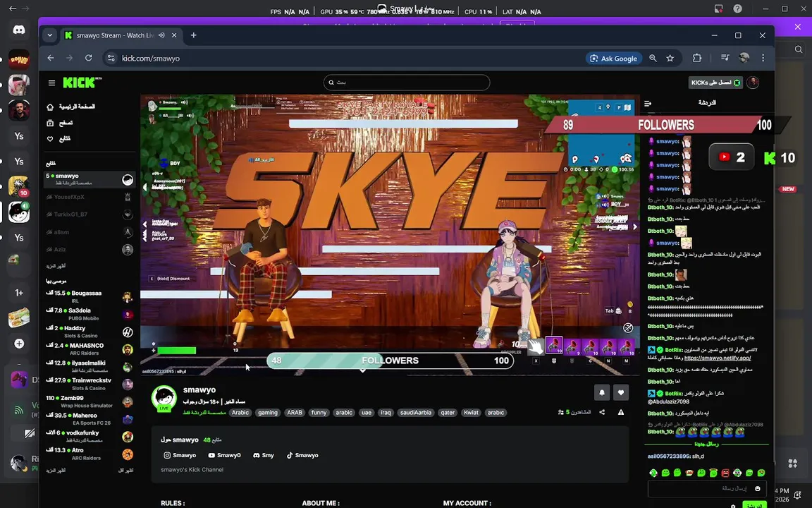Screen dimensions: 812x508
Task: Select smawyo in the following list
Action: coord(90,179)
